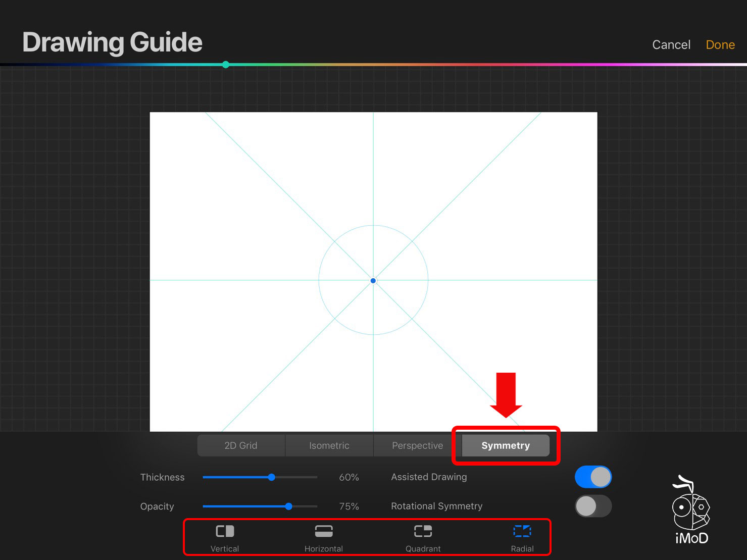The width and height of the screenshot is (747, 560).
Task: Pick the Radial symmetry icon
Action: (x=522, y=532)
